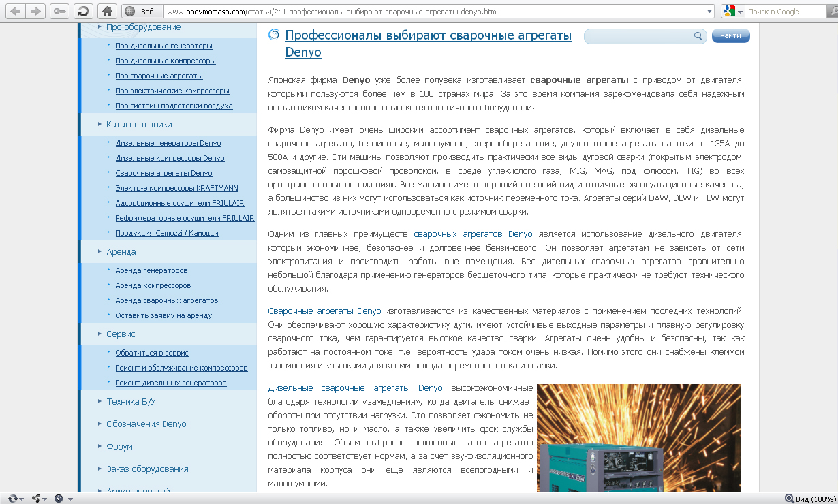Expand the Opera Turbo dropdown arrow

[69, 499]
